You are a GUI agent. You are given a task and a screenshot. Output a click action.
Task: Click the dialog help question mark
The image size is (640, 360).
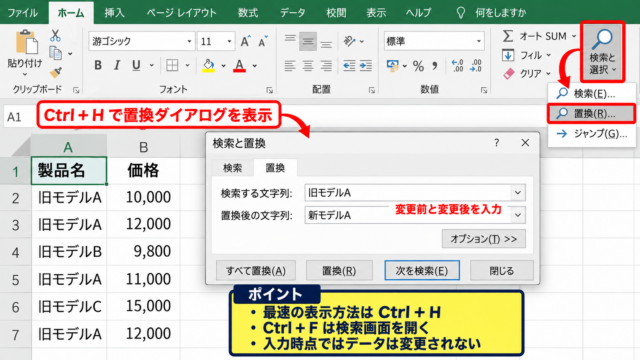[496, 143]
